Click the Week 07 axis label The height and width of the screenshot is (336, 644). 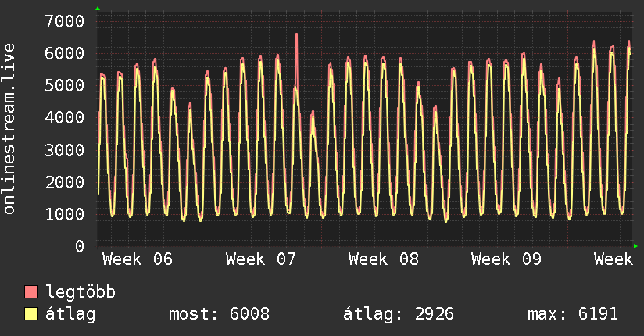(x=261, y=259)
